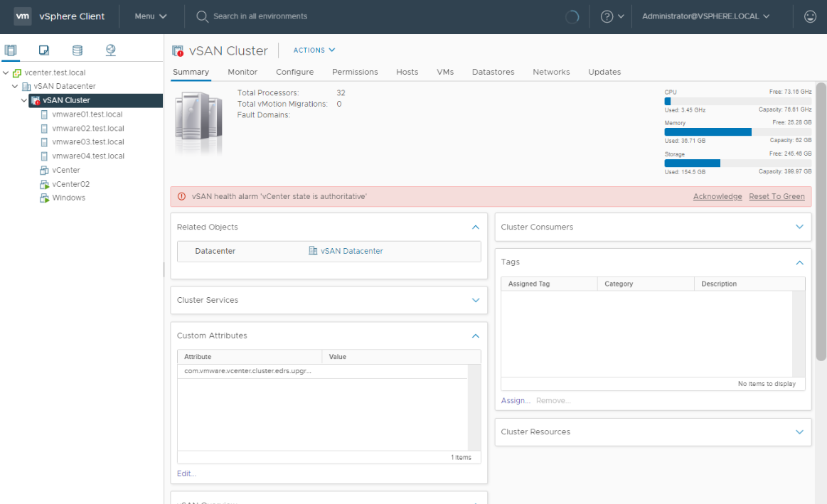Sort by Attribute column header

(x=250, y=357)
